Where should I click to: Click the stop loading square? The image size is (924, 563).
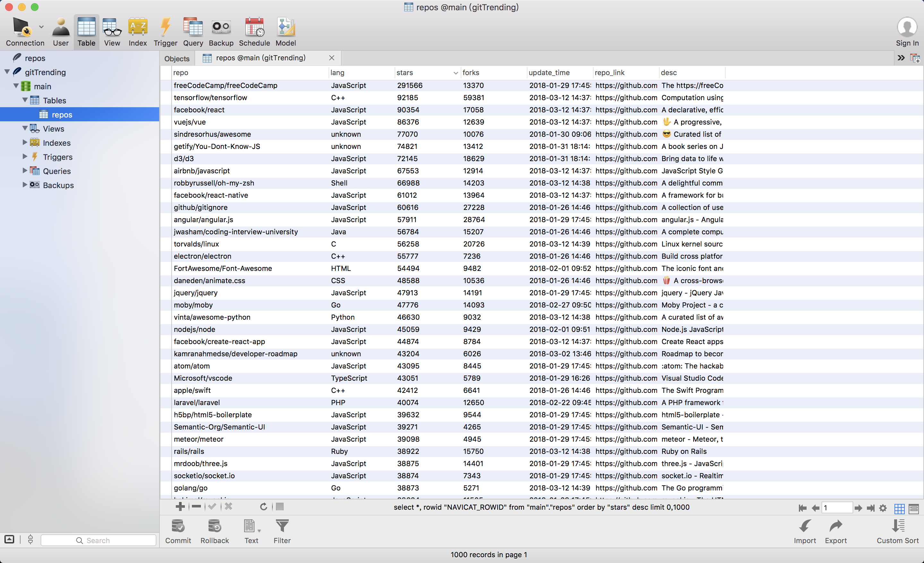[280, 507]
